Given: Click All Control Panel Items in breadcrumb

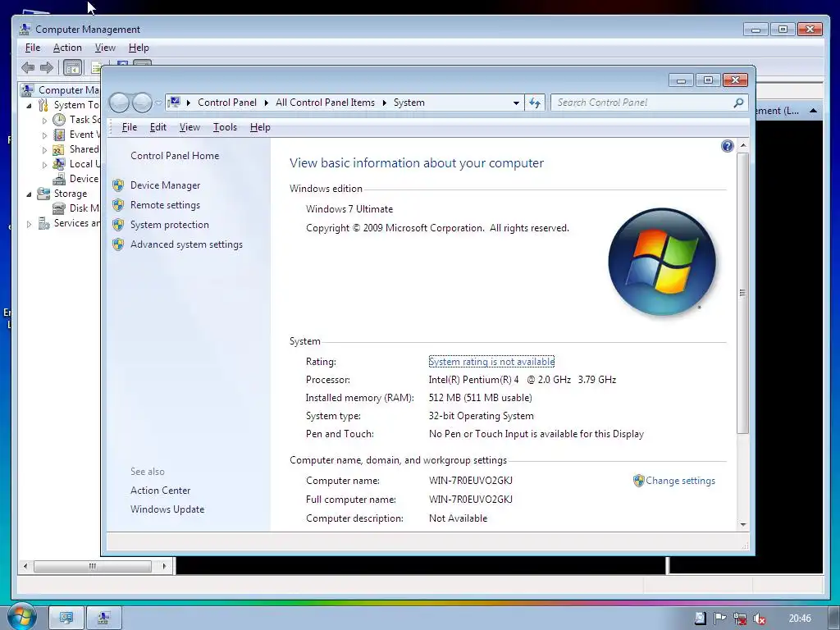Looking at the screenshot, I should (x=325, y=103).
